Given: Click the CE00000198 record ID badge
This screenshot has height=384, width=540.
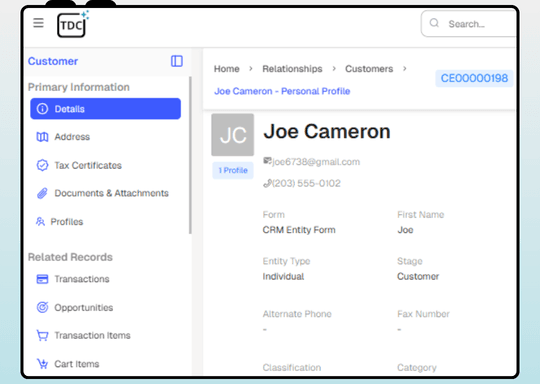Looking at the screenshot, I should (474, 78).
